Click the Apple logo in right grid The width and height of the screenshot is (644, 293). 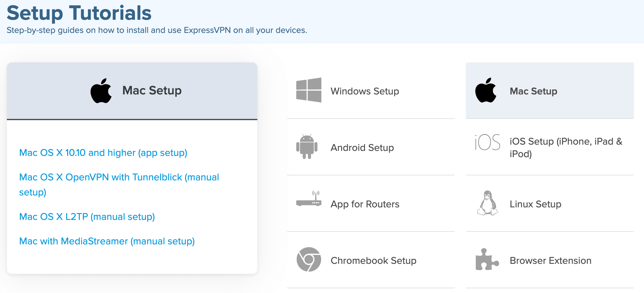[x=486, y=90]
